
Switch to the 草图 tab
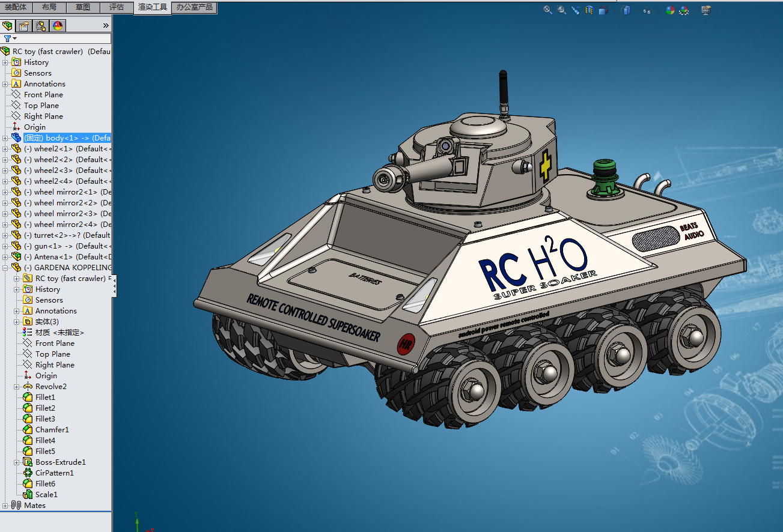[83, 7]
